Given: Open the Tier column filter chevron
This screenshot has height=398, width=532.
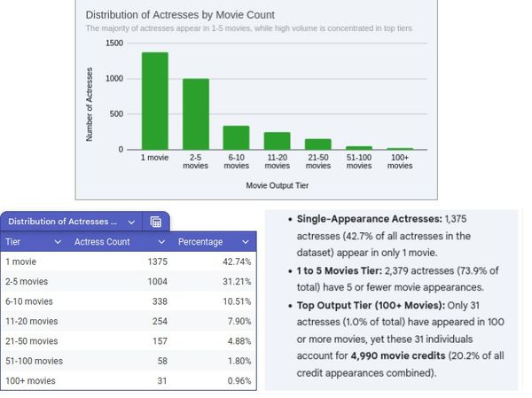Looking at the screenshot, I should point(58,242).
